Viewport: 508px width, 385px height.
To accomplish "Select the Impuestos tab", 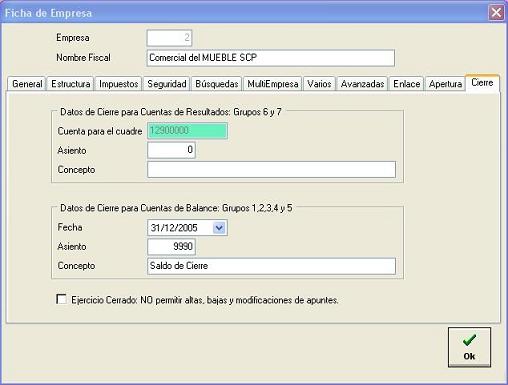I will point(119,84).
